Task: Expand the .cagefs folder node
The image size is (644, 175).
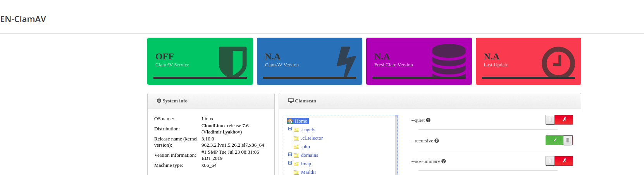Action: tap(290, 129)
